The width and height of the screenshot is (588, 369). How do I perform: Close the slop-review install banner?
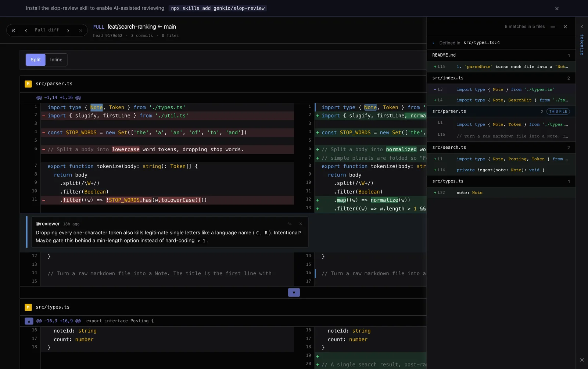[557, 8]
